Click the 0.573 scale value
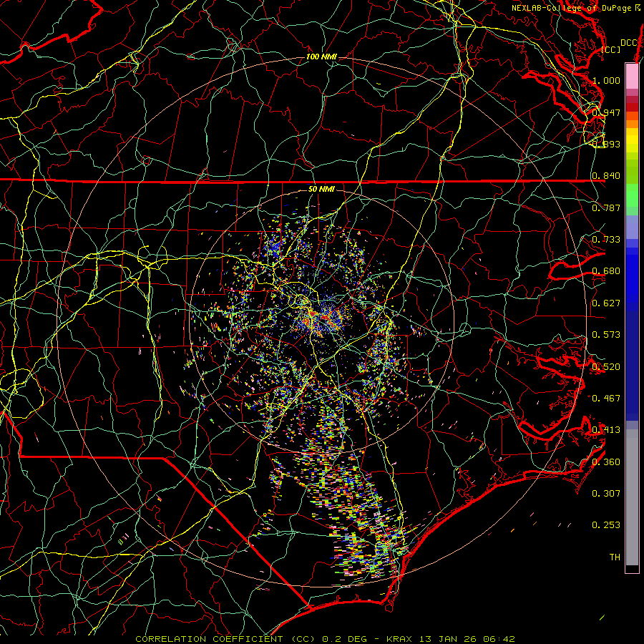 tap(606, 335)
